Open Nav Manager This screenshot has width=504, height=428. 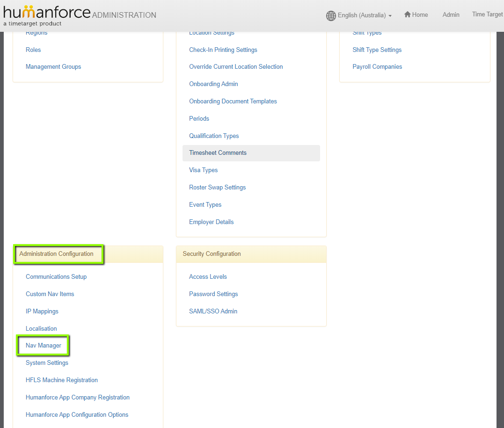click(x=43, y=345)
